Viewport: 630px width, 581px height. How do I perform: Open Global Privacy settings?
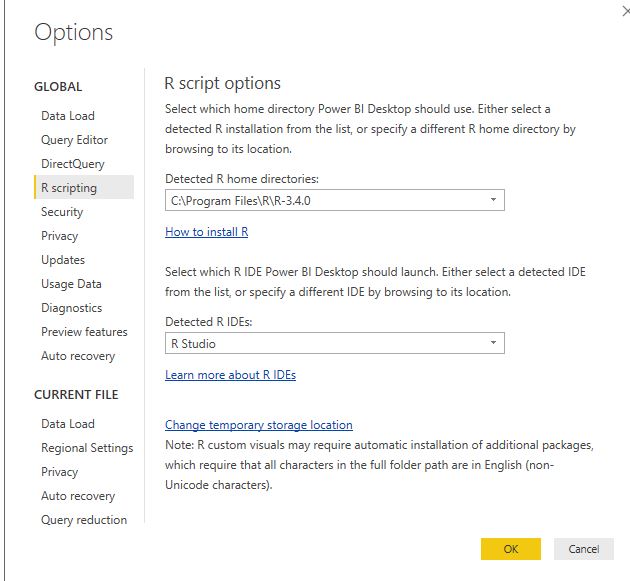59,236
